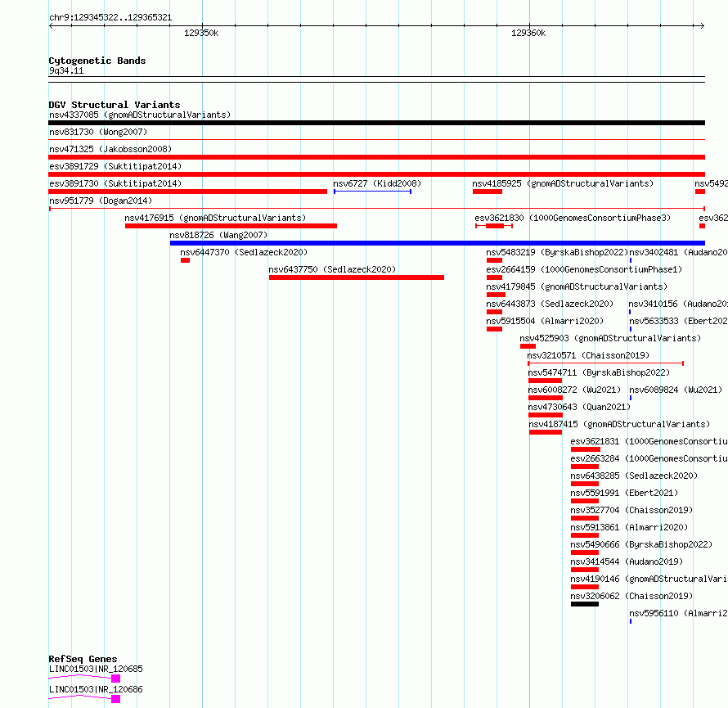The width and height of the screenshot is (728, 708).
Task: Click esv2664159 (1000GenomesConsortiumPhase1) label
Action: click(584, 269)
